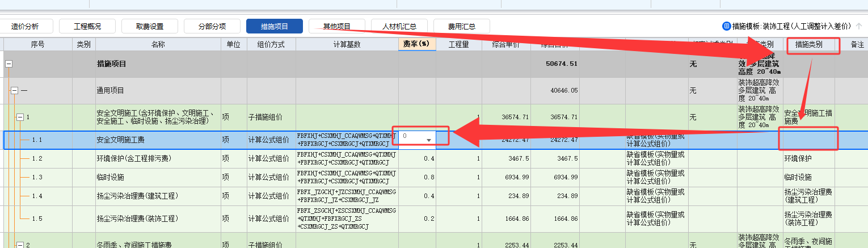The image size is (868, 248).
Task: Collapse the 措施项目 root node
Action: pyautogui.click(x=9, y=64)
